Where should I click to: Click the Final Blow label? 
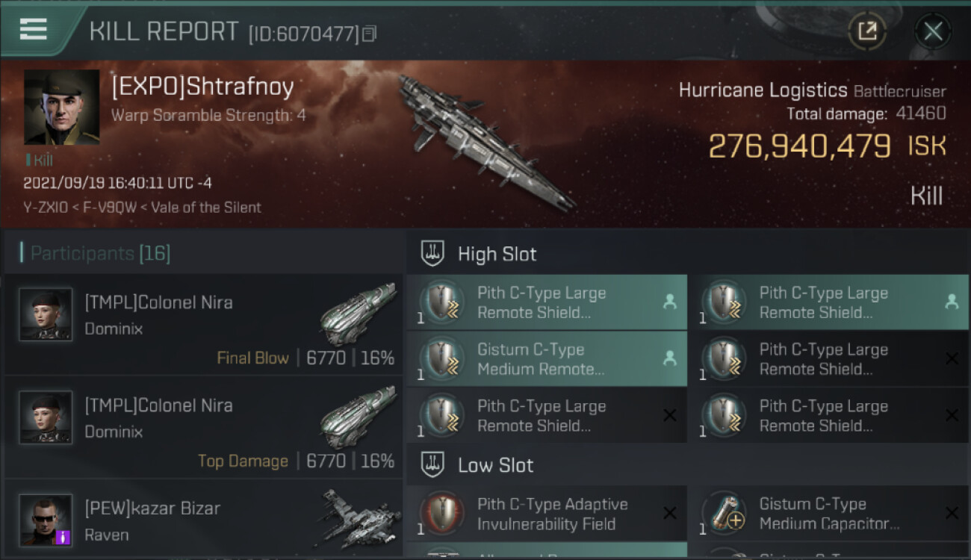coord(252,358)
